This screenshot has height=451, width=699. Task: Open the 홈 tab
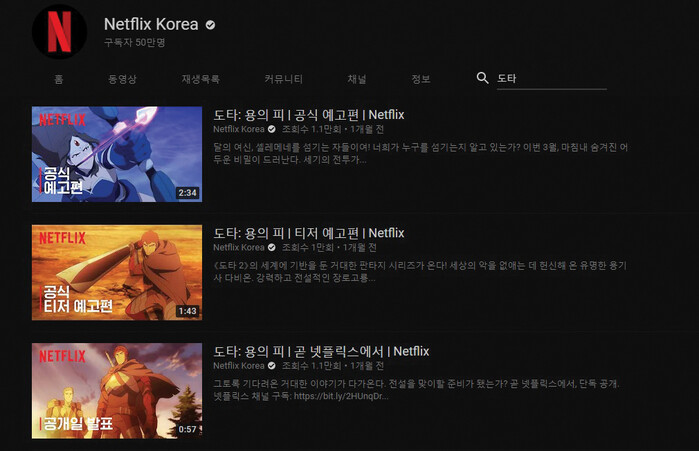tap(59, 79)
